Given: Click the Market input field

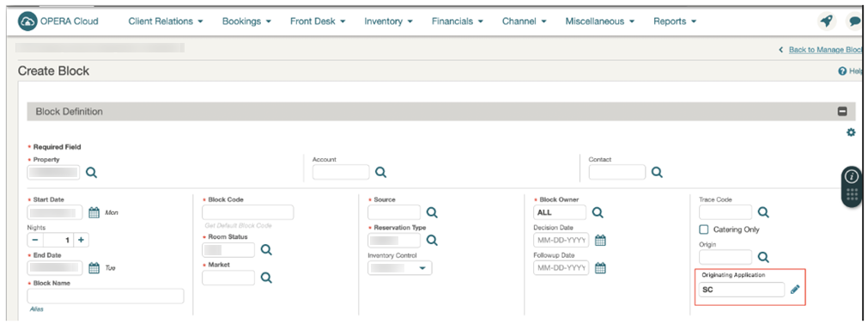Looking at the screenshot, I should (228, 278).
